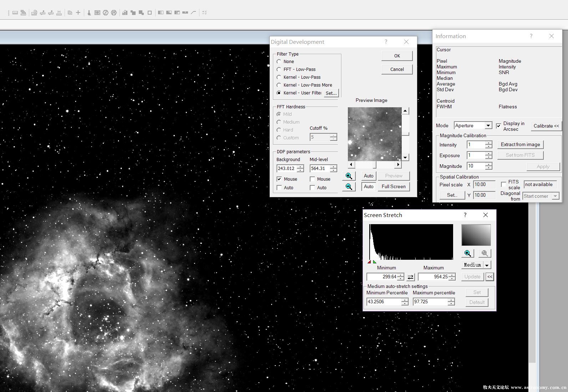Open help for Digital Development dialog
The image size is (568, 392).
[x=386, y=42]
